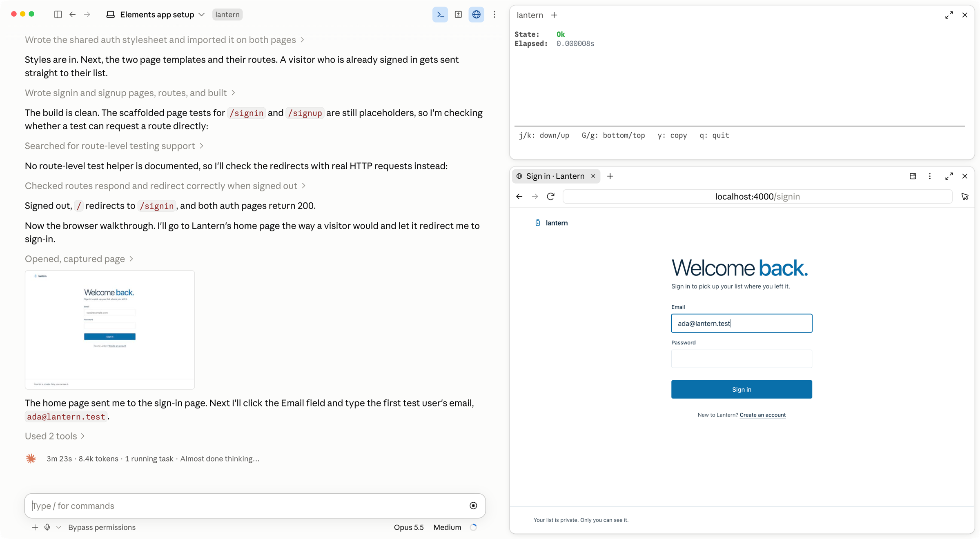Toggle the sidebar panel icon
The width and height of the screenshot is (980, 539).
(x=58, y=15)
